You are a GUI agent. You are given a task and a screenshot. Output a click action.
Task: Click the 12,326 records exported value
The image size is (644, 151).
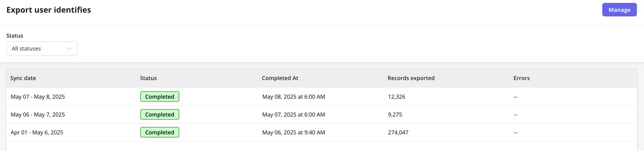click(x=397, y=97)
